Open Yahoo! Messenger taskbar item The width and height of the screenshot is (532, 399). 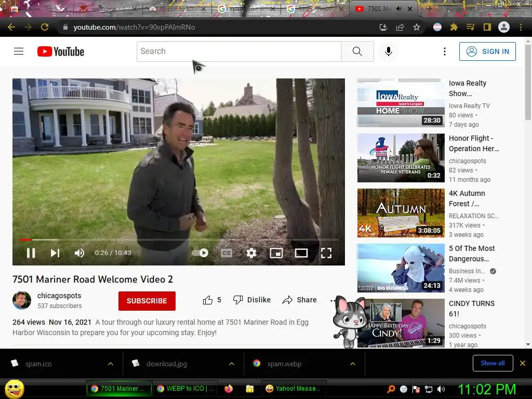[294, 389]
